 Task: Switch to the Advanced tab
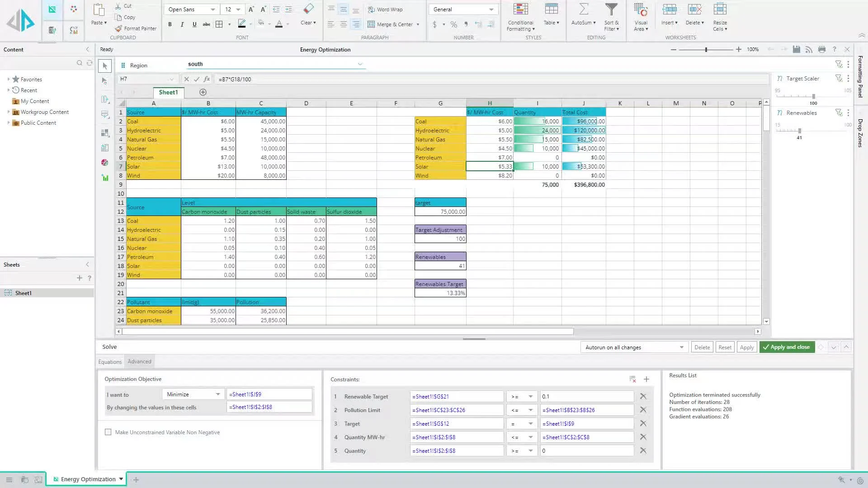pos(139,361)
